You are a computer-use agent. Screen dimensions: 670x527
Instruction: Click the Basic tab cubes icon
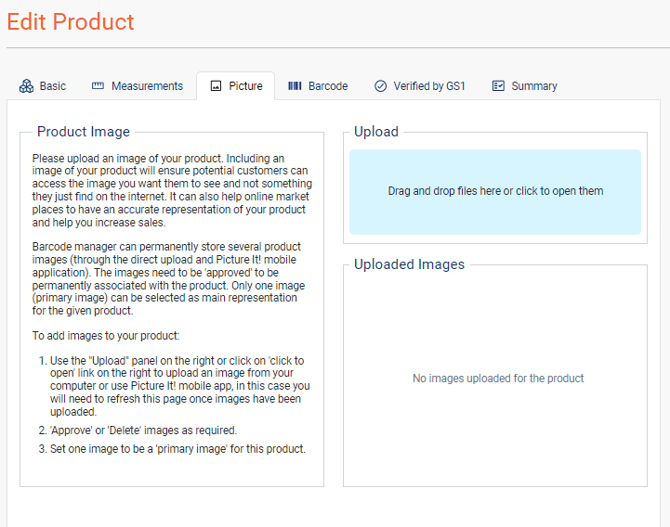[x=26, y=86]
